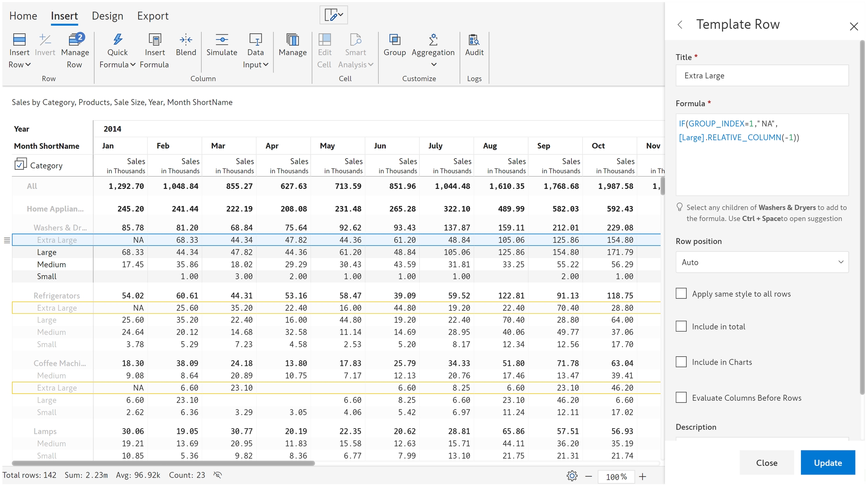The height and width of the screenshot is (487, 868).
Task: Open the Audit logs icon
Action: click(x=474, y=40)
